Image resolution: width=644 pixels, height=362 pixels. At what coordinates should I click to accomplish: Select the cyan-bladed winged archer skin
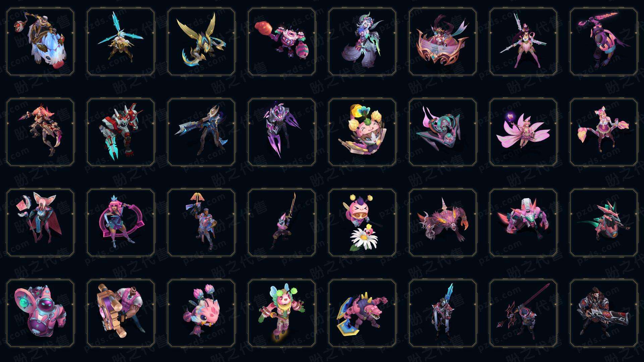pyautogui.click(x=121, y=42)
